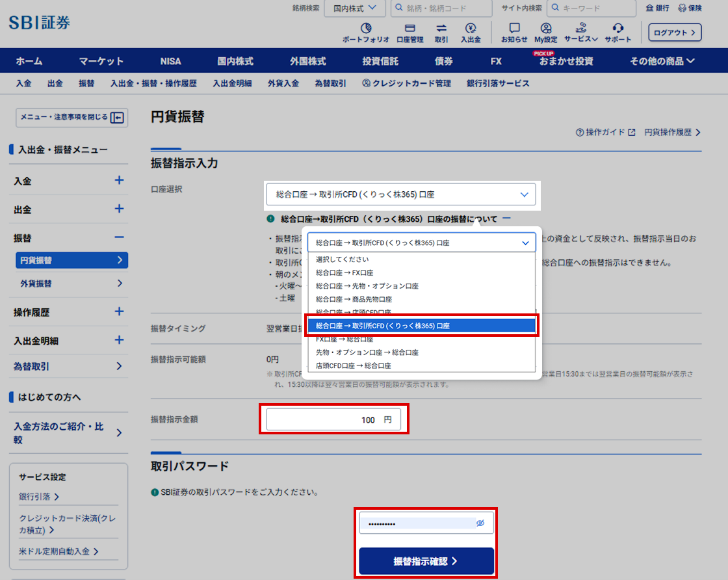
Task: Select 総合口座→先物・オプション口座 option
Action: [x=422, y=286]
